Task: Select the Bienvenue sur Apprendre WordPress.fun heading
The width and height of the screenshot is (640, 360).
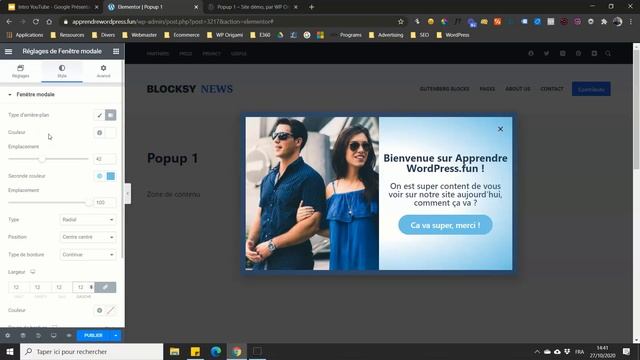Action: 445,163
